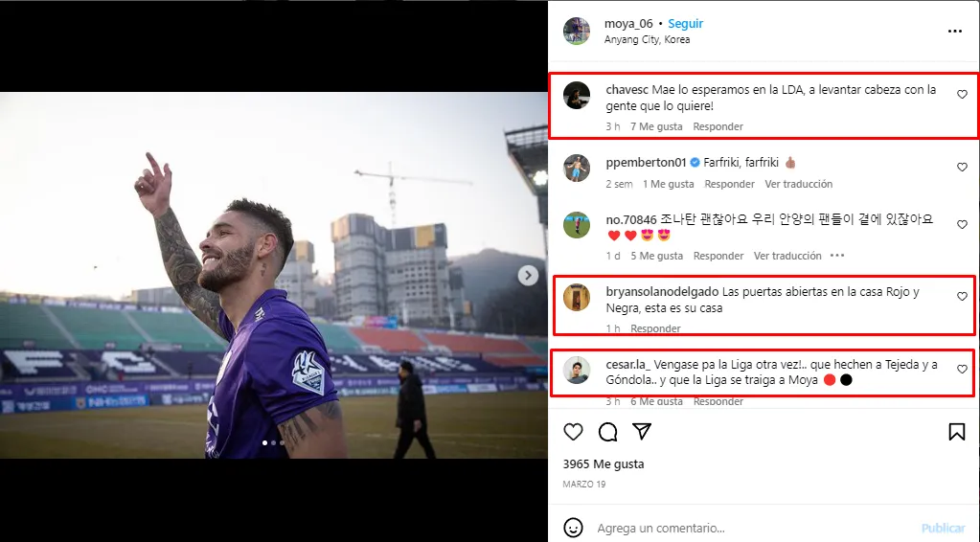The width and height of the screenshot is (980, 542).
Task: Open the Anyang City, Korea location
Action: tap(647, 39)
